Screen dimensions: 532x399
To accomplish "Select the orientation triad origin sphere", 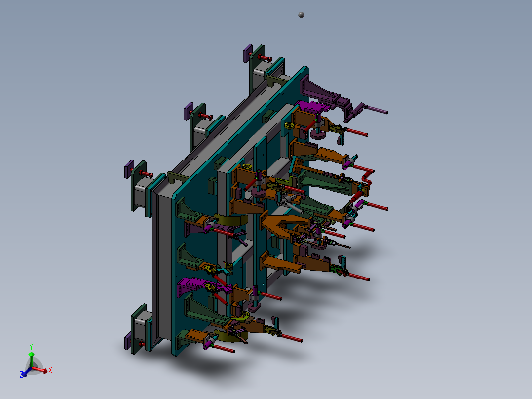I will [32, 368].
